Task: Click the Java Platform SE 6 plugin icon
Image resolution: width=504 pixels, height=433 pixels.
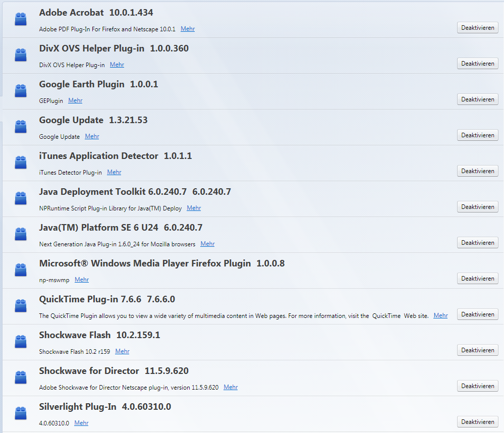Action: tap(21, 234)
